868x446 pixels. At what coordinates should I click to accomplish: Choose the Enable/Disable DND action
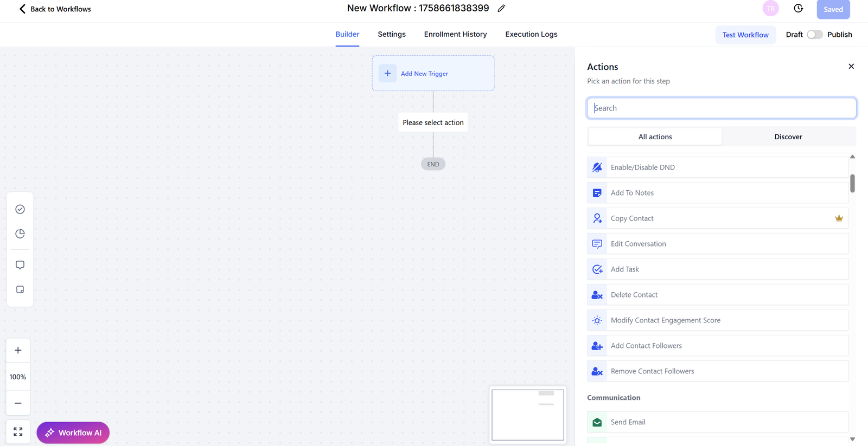(718, 167)
